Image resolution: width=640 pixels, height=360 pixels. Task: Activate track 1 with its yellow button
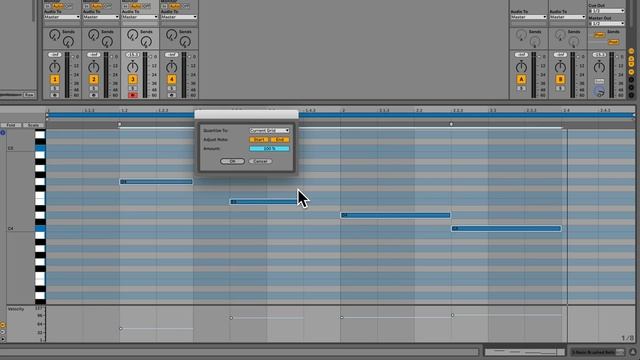(55, 79)
